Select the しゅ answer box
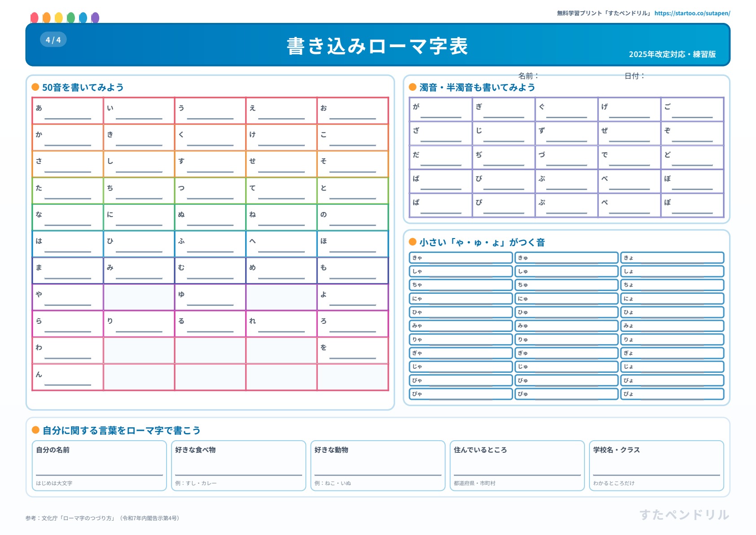Image resolution: width=756 pixels, height=535 pixels. [x=567, y=271]
